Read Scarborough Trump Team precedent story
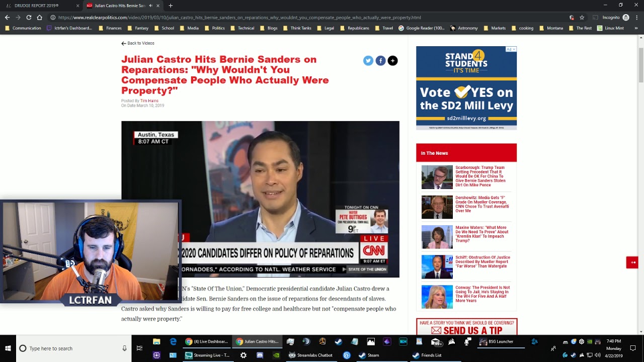644x362 pixels. click(x=480, y=176)
